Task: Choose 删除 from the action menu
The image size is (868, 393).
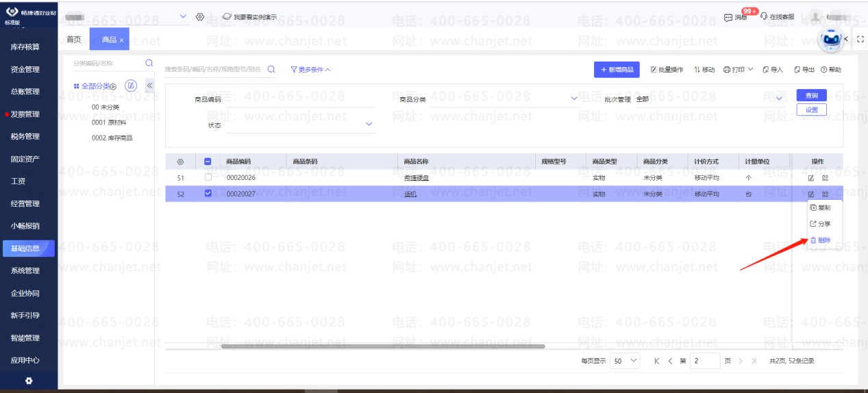Action: (x=819, y=240)
